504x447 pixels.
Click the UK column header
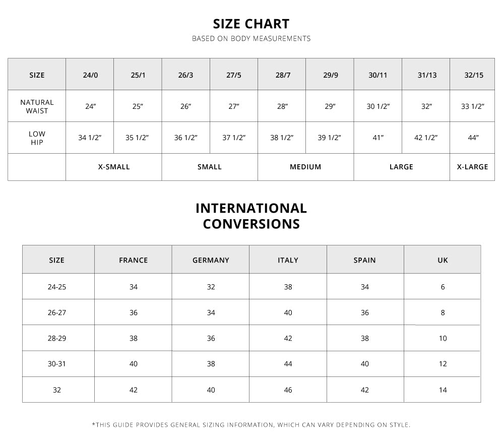tap(443, 260)
